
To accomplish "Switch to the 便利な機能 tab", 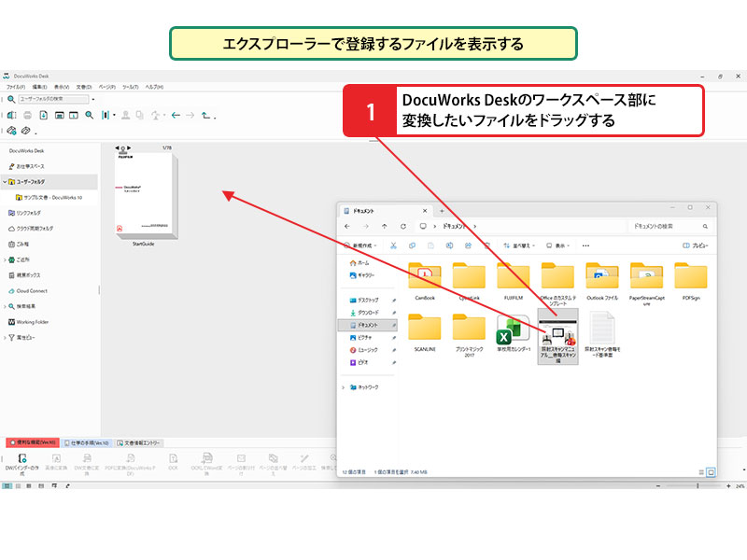I will (x=33, y=442).
